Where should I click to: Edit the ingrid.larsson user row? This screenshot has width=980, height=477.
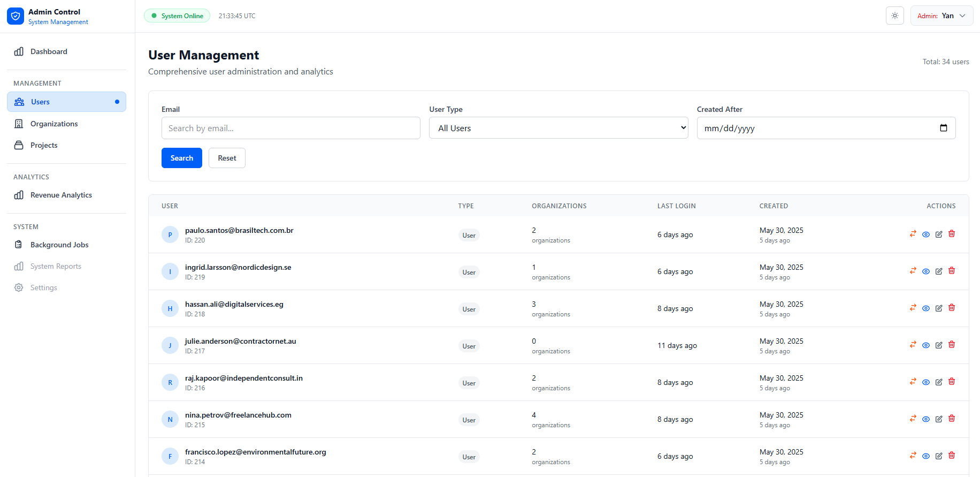click(939, 271)
